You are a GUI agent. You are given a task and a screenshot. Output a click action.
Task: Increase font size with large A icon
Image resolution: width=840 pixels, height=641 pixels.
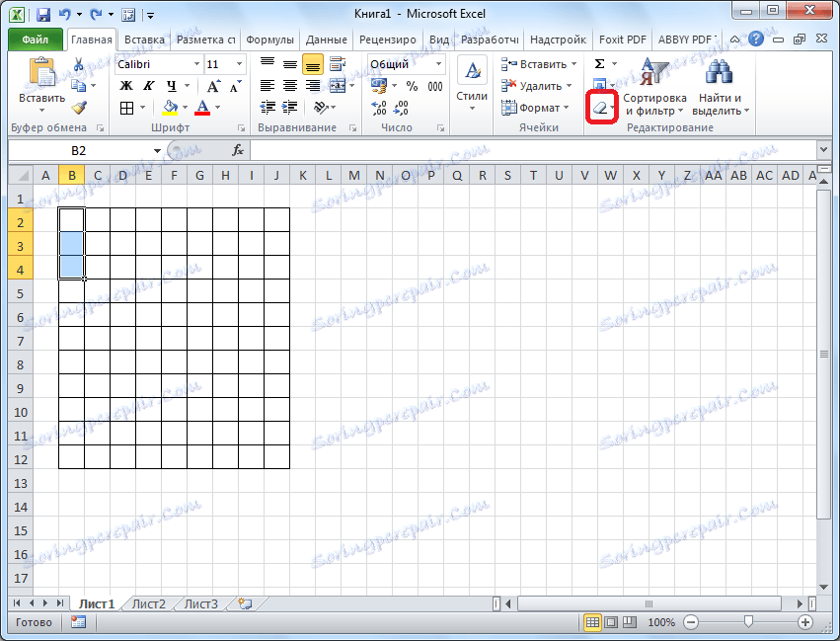point(213,86)
